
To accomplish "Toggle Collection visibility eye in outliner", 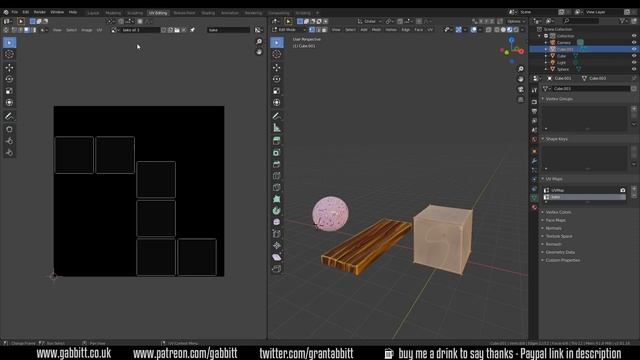I will (634, 36).
